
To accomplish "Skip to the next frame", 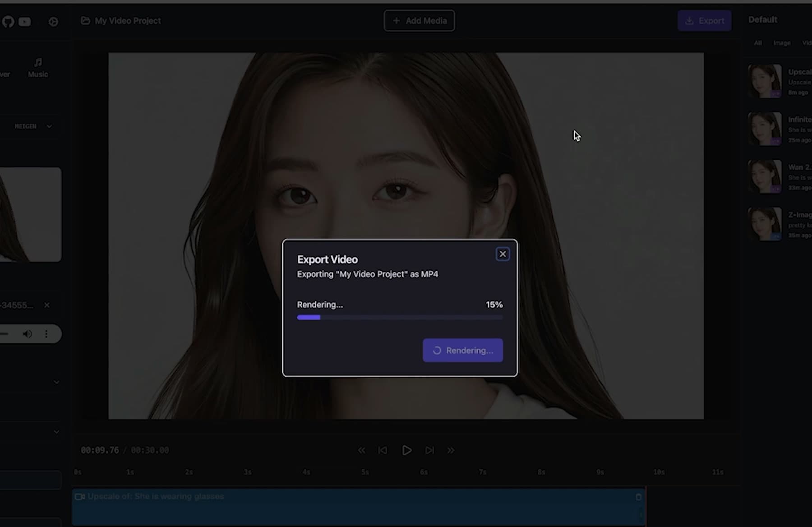I will (429, 450).
